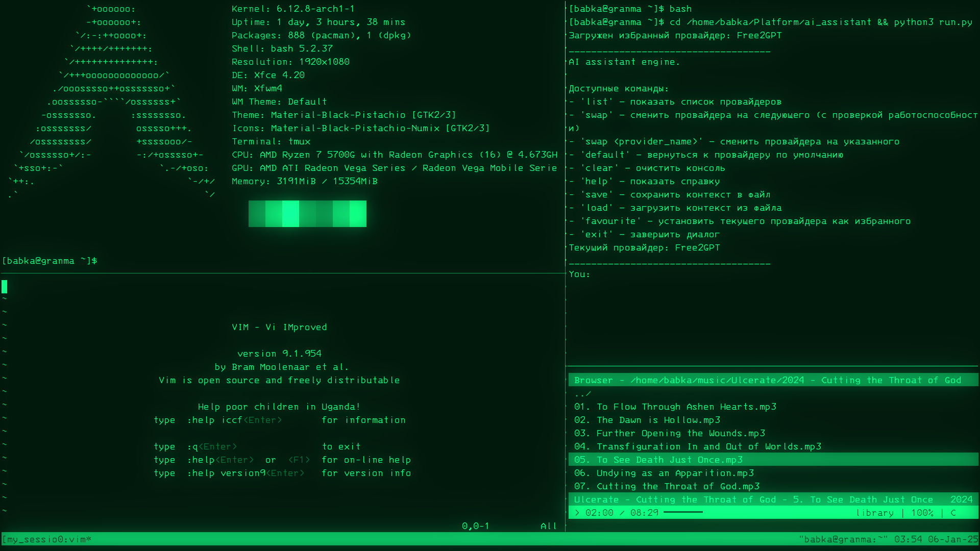Click the ':help version9' line in vim
The height and width of the screenshot is (551, 980).
coord(282,473)
